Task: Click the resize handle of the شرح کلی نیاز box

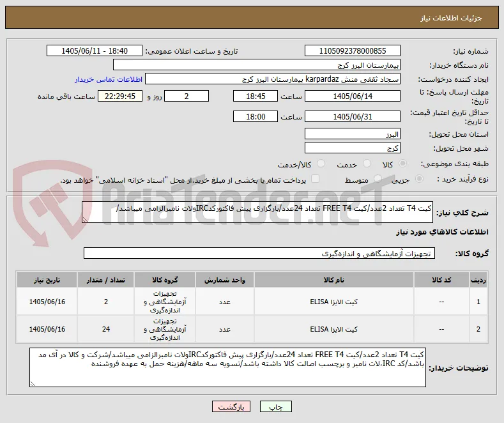Action: [x=85, y=220]
